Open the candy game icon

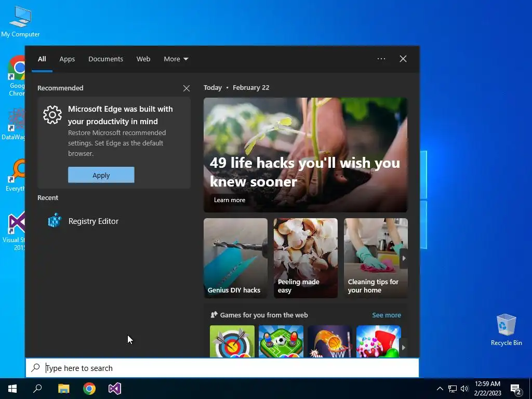[379, 341]
